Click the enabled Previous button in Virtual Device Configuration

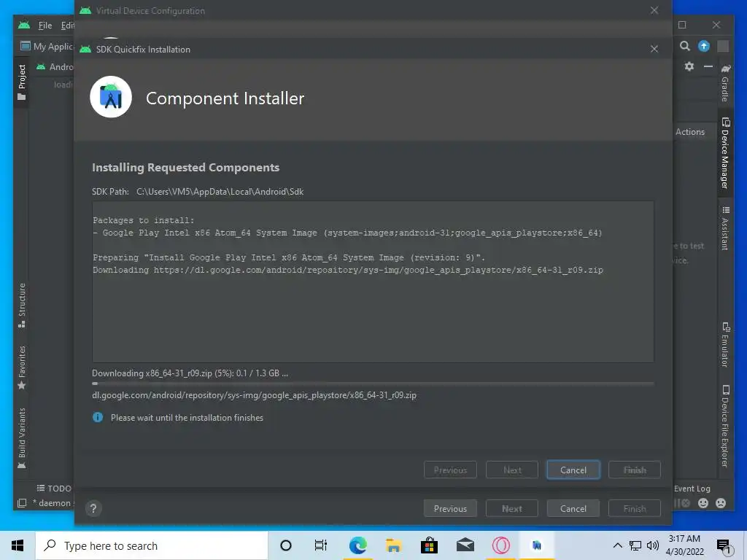pos(450,508)
